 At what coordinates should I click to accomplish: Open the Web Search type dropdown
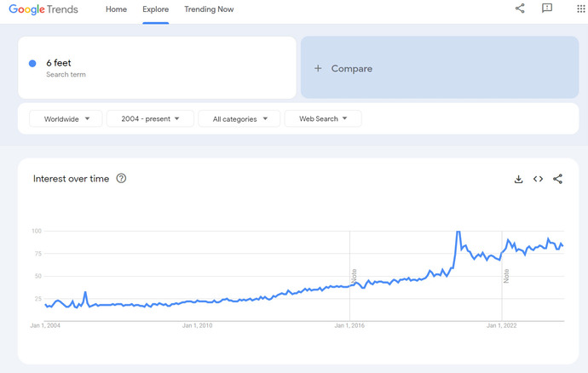tap(323, 119)
